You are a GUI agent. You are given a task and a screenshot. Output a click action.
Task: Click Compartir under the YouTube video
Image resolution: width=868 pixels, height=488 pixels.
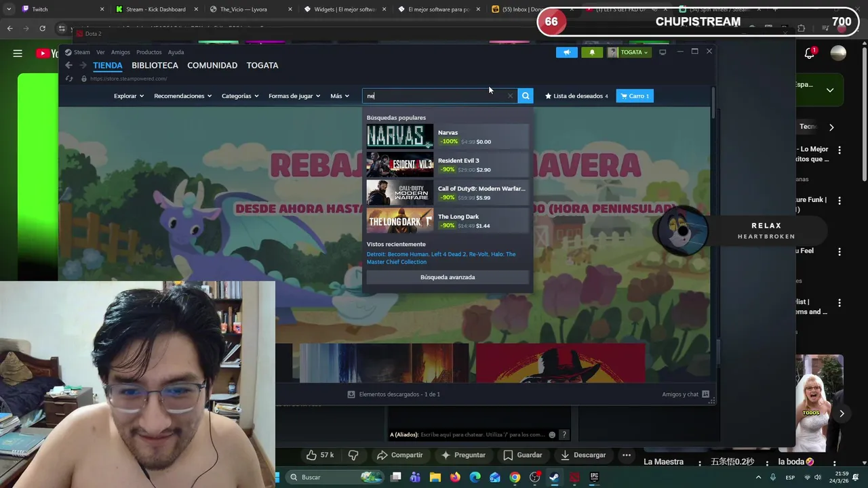[x=400, y=455]
